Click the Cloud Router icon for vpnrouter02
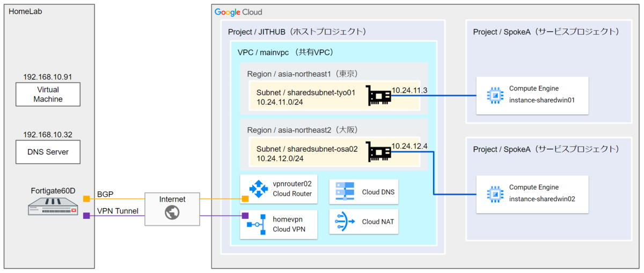 tap(258, 189)
